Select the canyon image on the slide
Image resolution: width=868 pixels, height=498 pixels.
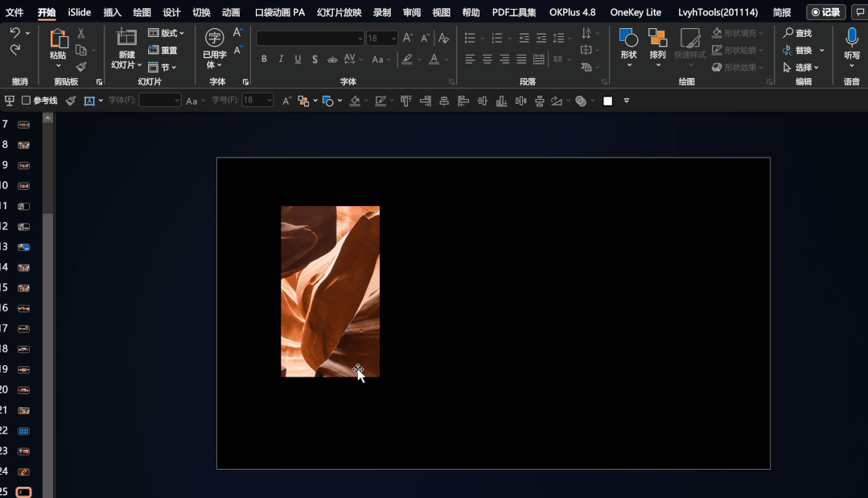(x=330, y=291)
